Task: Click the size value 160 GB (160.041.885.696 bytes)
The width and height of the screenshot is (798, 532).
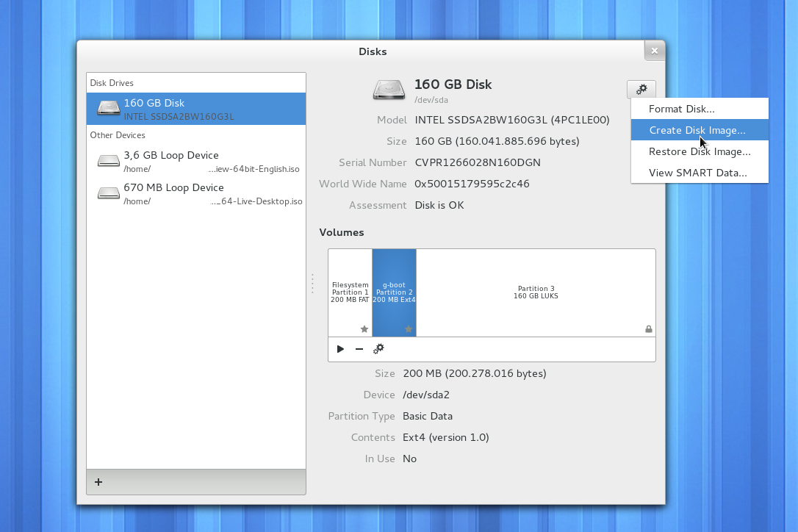Action: click(x=497, y=141)
